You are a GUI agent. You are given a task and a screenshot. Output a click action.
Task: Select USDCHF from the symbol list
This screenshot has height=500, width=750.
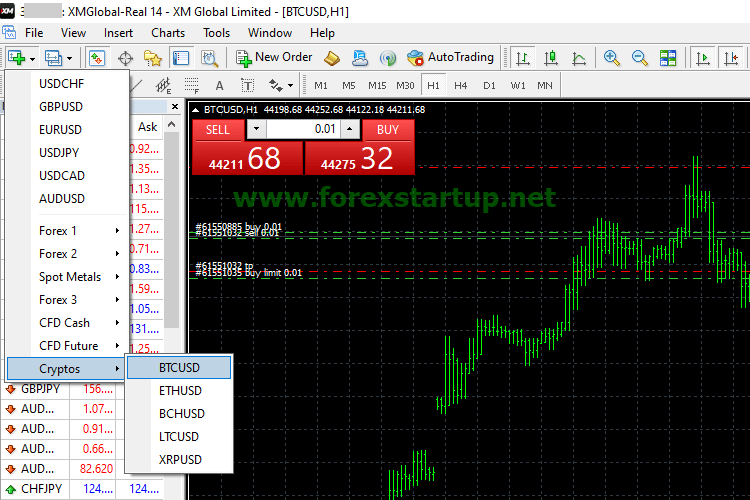point(66,84)
